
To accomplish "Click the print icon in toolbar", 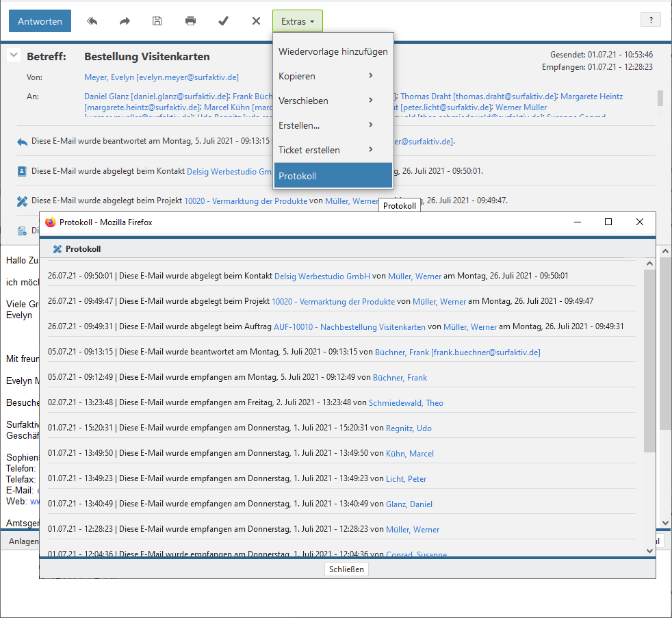I will pos(190,21).
